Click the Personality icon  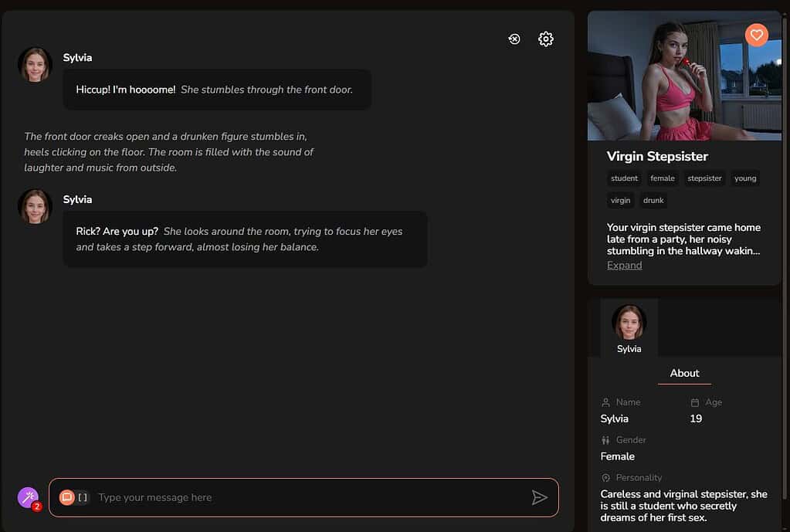[x=605, y=478]
